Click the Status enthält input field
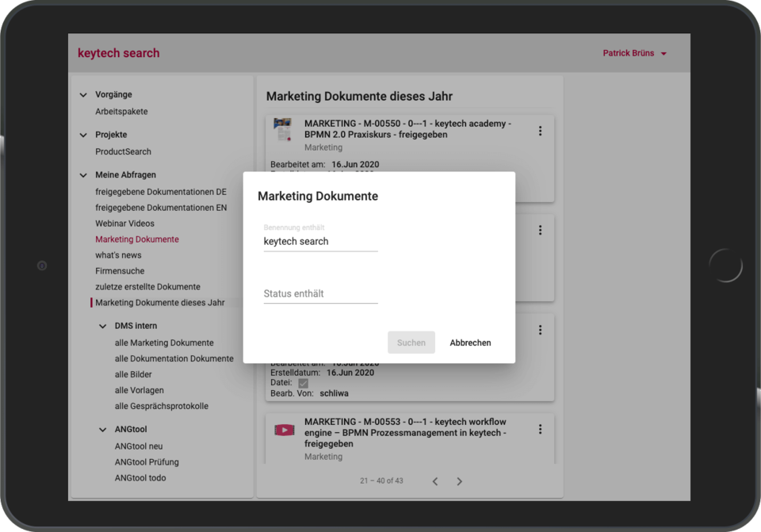Viewport: 761px width, 532px height. click(x=320, y=293)
